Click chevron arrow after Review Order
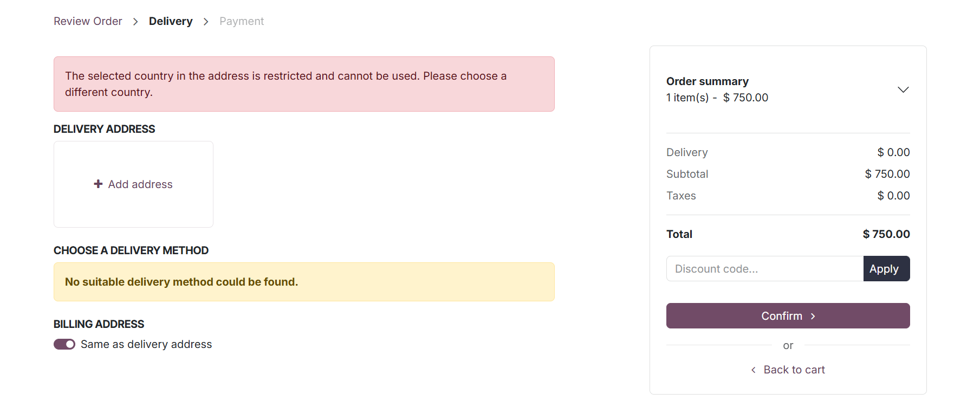 (x=135, y=22)
